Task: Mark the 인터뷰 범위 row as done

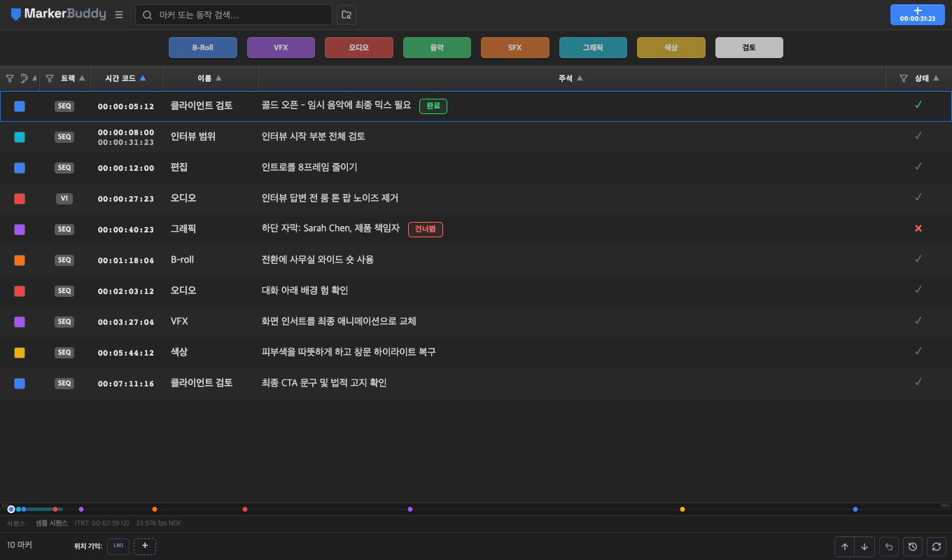Action: pos(918,136)
